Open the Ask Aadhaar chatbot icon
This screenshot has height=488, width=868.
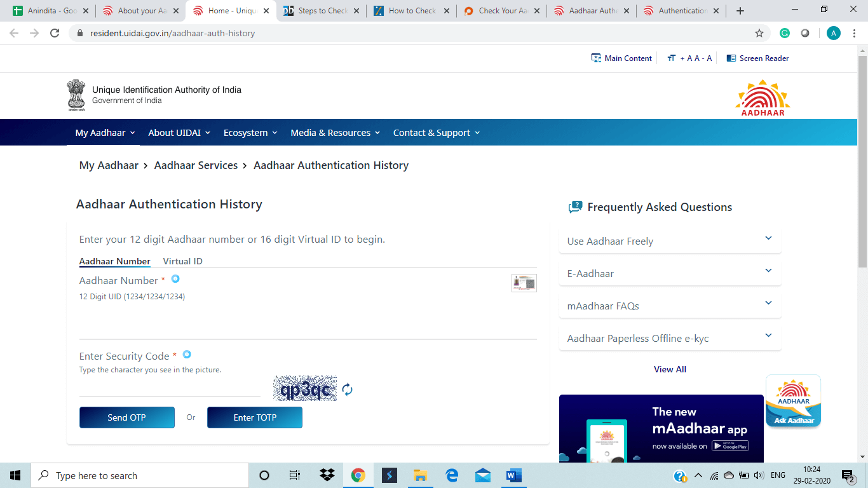point(793,400)
